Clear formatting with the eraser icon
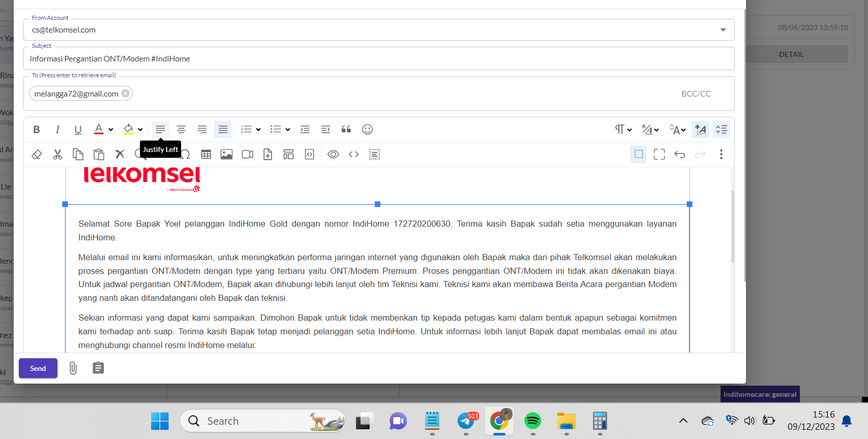This screenshot has width=868, height=439. point(37,154)
